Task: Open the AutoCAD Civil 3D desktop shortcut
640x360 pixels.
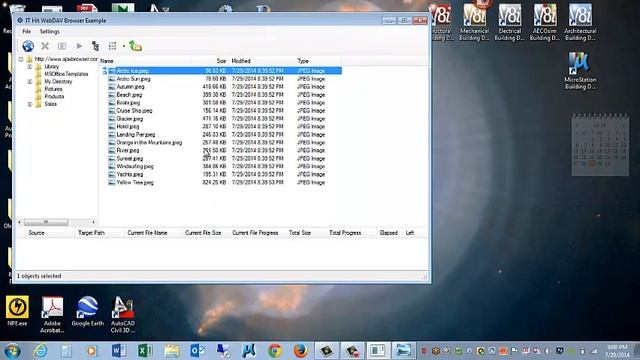Action: click(x=122, y=314)
